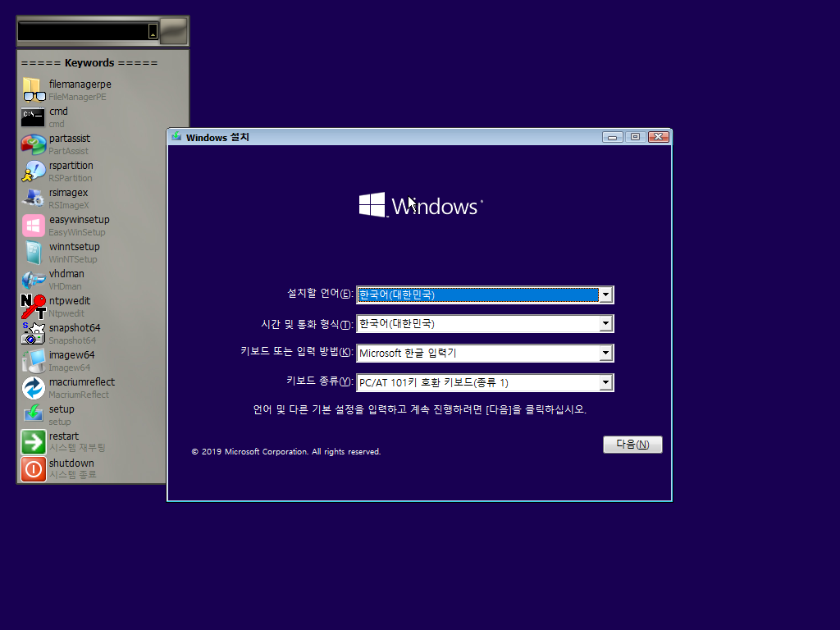Click the macriumreflect keyword text
The width and height of the screenshot is (840, 630).
82,382
